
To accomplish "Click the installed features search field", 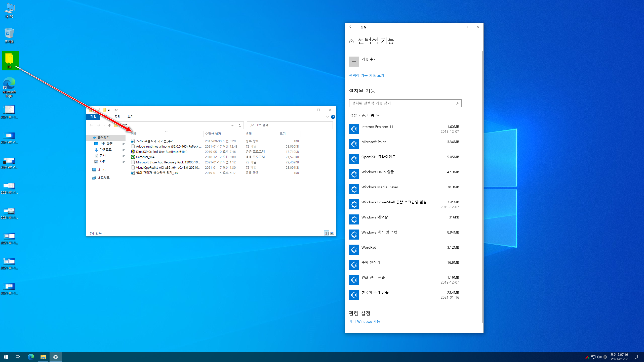I will point(403,103).
